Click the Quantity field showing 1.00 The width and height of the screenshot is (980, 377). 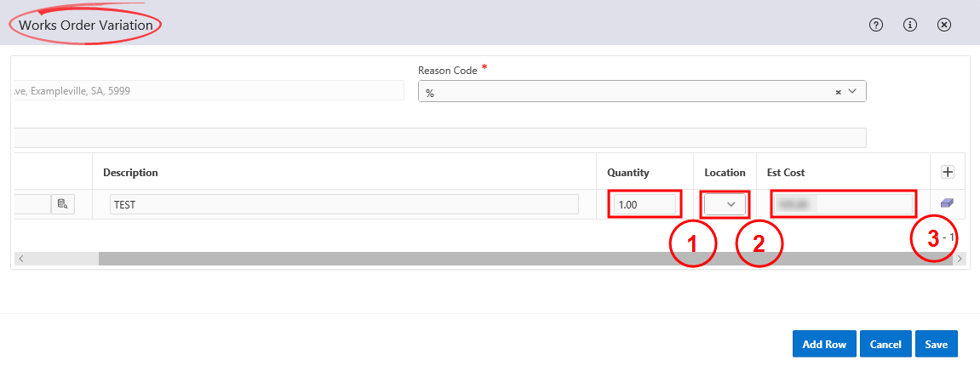[645, 204]
